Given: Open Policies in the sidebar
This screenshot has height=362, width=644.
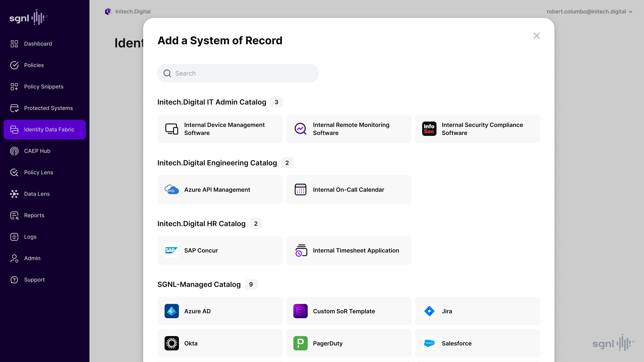Looking at the screenshot, I should tap(34, 65).
